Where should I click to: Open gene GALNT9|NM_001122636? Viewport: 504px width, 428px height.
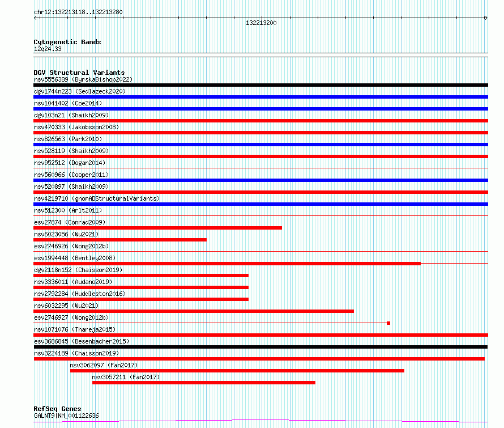click(x=66, y=416)
